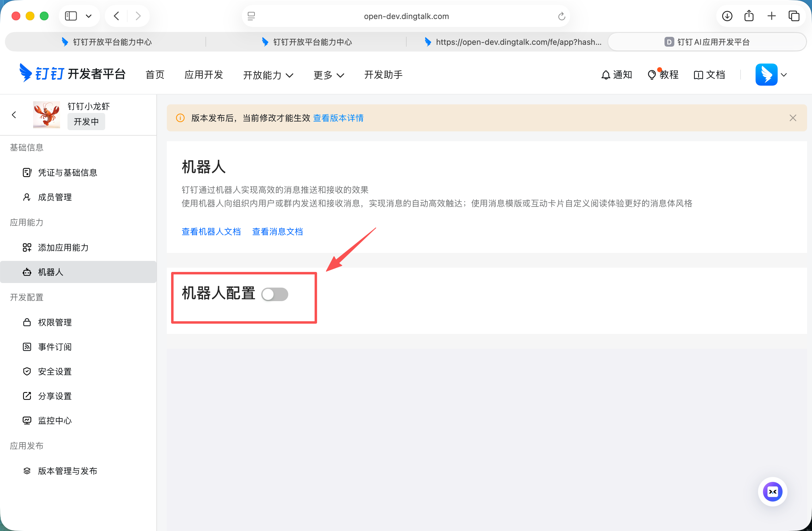Open 安全设置 from the sidebar
812x531 pixels.
(x=55, y=371)
